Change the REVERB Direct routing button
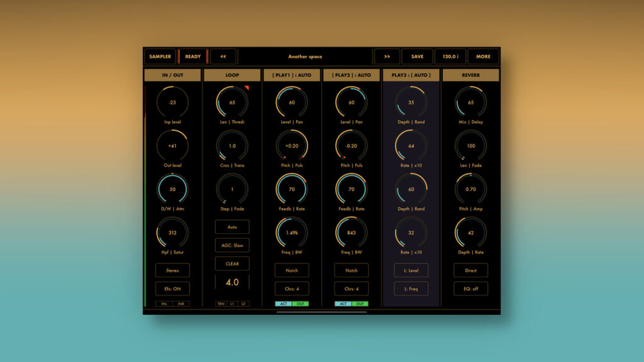This screenshot has width=644, height=362. pos(470,270)
